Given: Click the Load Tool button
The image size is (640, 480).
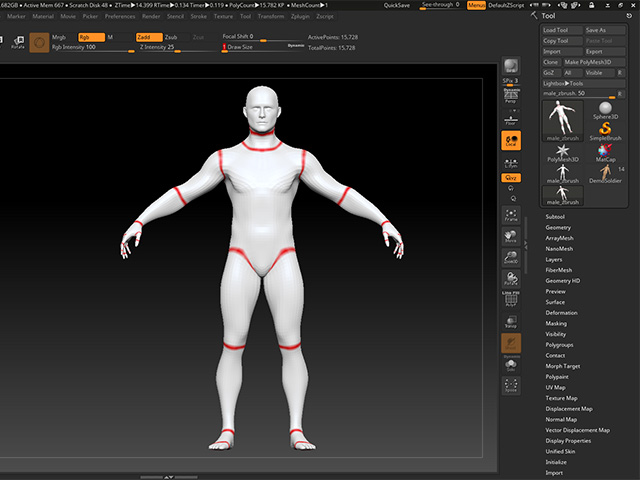Looking at the screenshot, I should (x=562, y=30).
